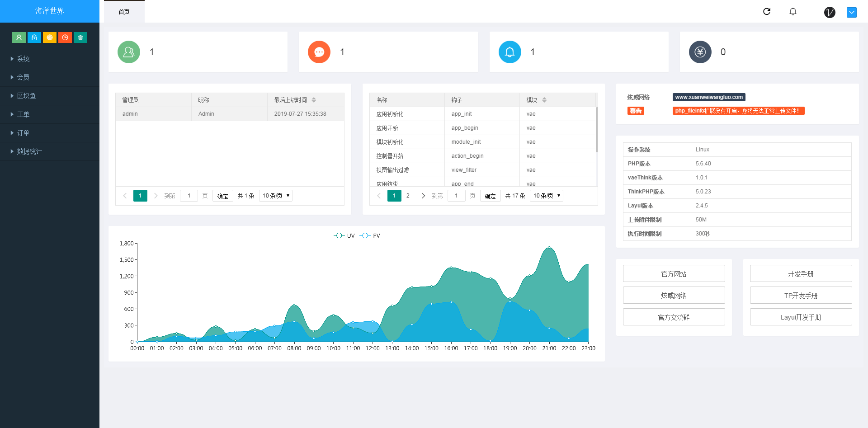Screen dimensions: 868x428
Task: Click the 官方网站 button
Action: [674, 274]
